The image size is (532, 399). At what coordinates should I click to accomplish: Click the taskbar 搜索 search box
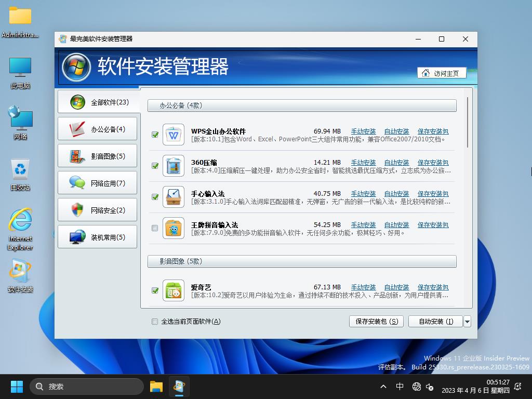tap(87, 387)
